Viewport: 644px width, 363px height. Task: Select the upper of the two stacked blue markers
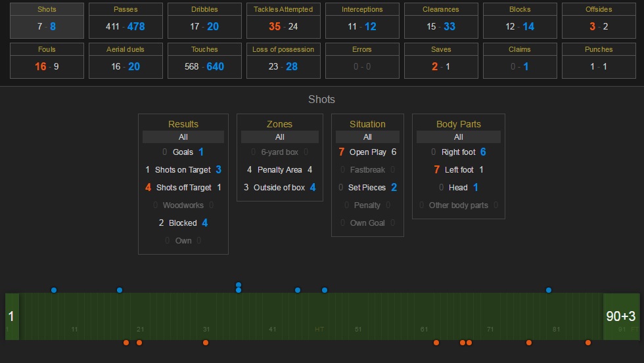(239, 285)
